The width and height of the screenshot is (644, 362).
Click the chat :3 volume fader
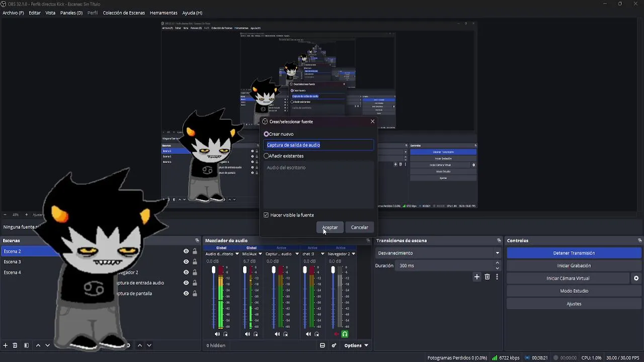(x=305, y=270)
